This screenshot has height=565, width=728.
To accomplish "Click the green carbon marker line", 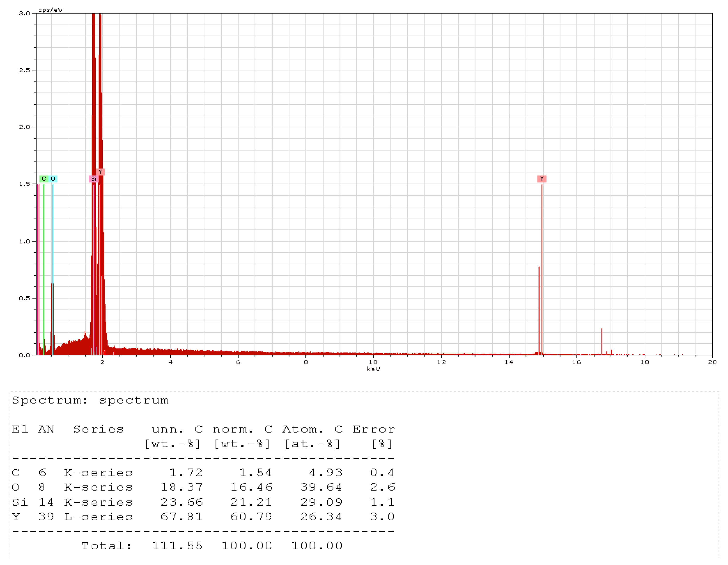I will (44, 267).
